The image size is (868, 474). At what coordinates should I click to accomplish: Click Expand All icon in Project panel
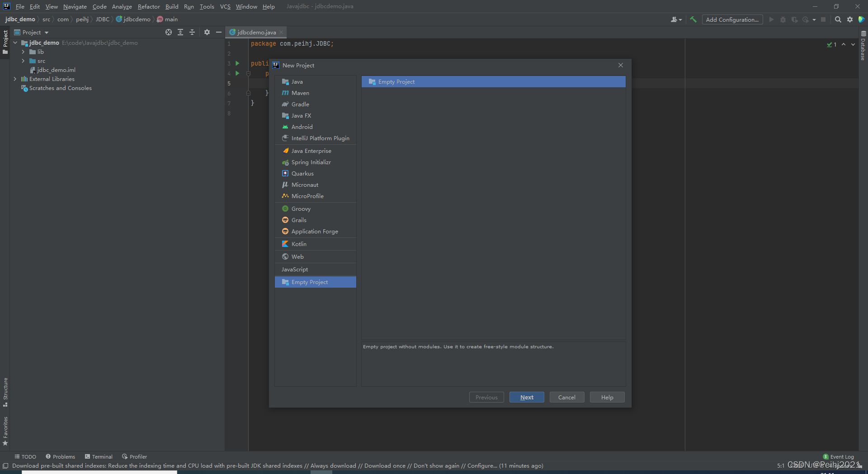tap(180, 32)
